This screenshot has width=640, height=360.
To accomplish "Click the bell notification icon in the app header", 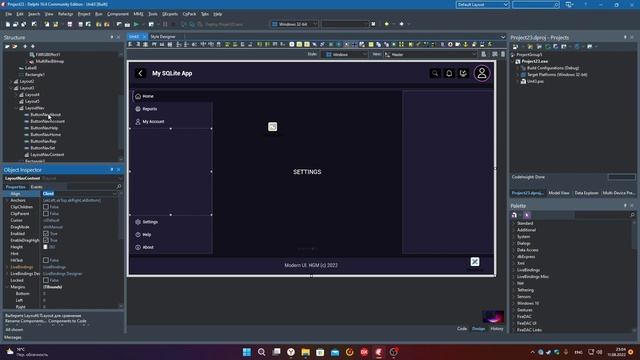I will coord(449,73).
